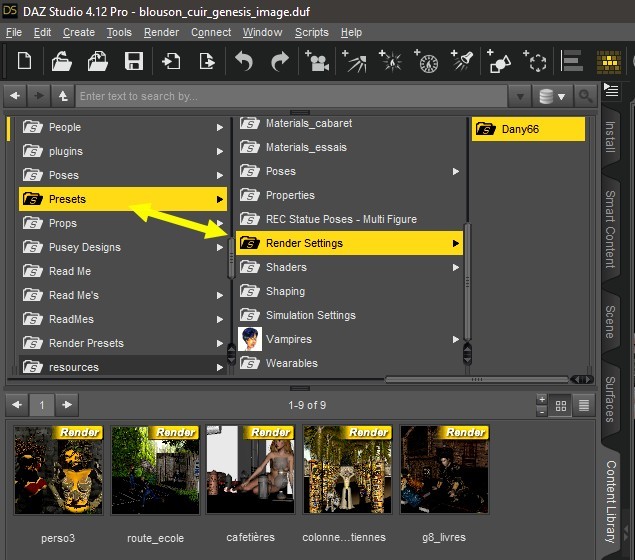Create new primitive shapes icon
Viewport: 635px width, 560px height.
tap(499, 62)
